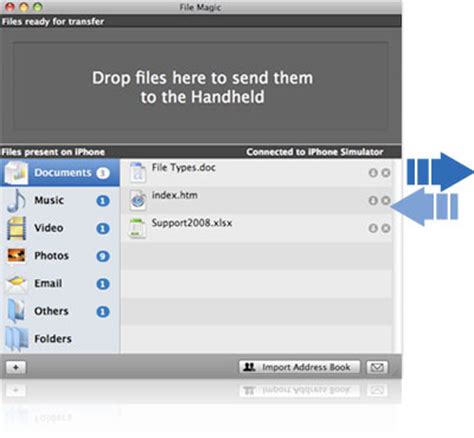Viewport: 474px width, 438px height.
Task: Open the Email category
Action: point(60,283)
